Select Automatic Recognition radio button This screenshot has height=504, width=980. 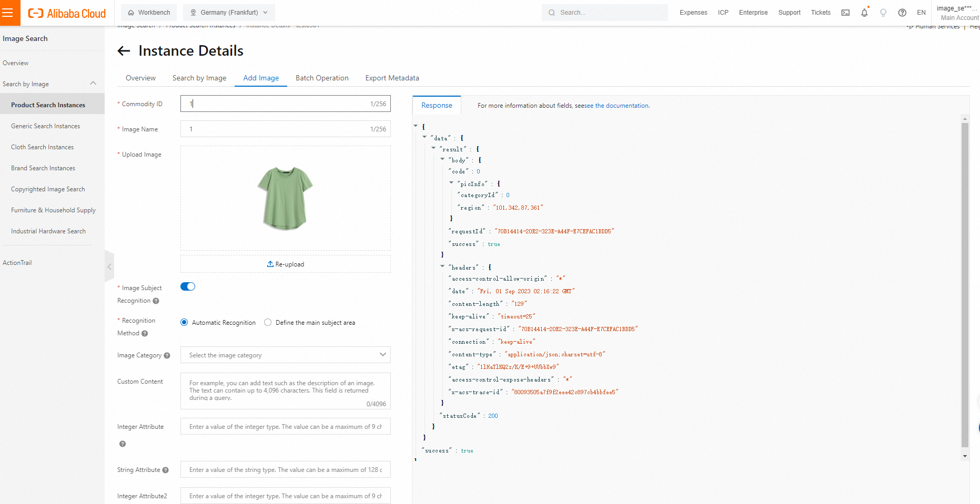[x=184, y=323]
